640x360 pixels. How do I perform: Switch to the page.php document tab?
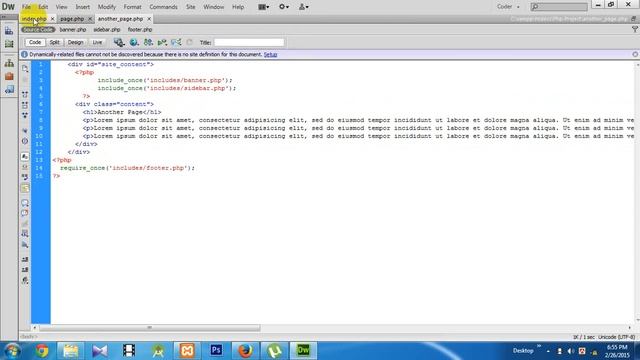[x=72, y=19]
